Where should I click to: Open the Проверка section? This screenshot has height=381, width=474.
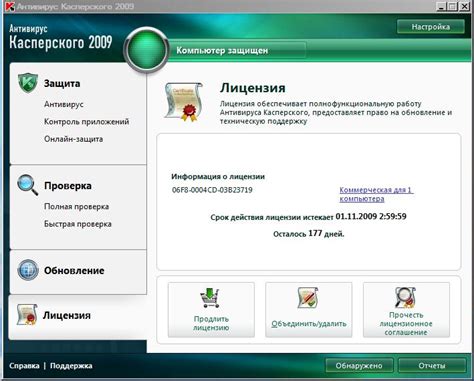(x=68, y=185)
